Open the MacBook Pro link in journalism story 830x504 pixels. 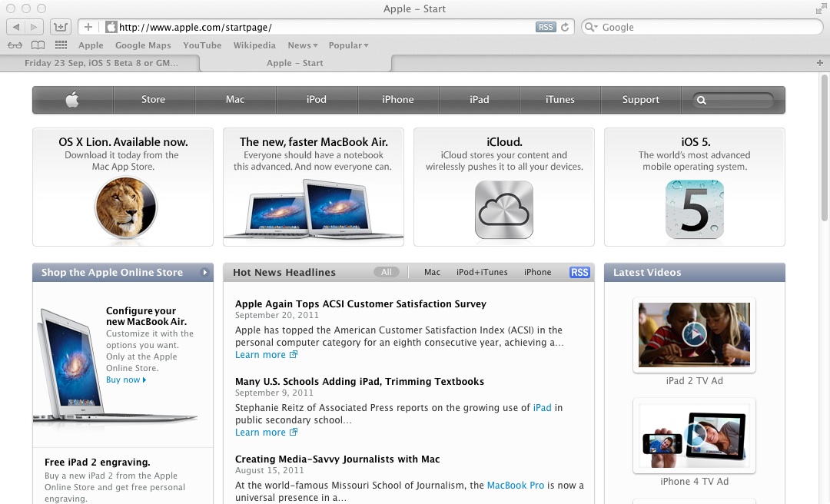[515, 486]
